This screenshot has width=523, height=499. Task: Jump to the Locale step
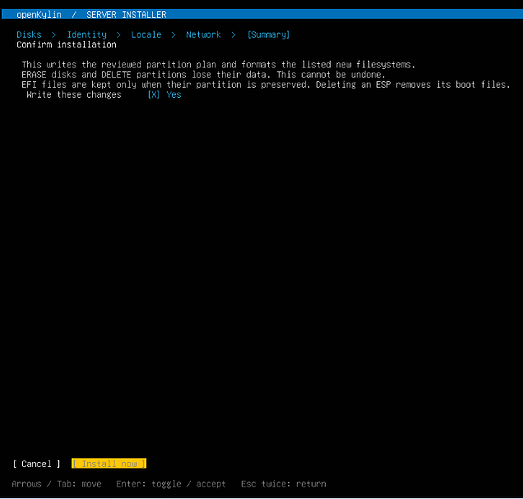(x=146, y=35)
